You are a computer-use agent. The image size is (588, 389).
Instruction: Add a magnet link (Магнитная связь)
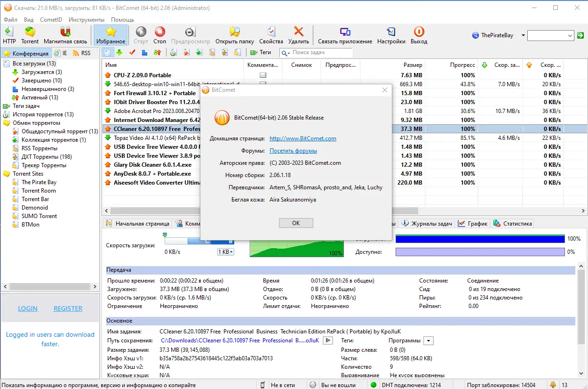click(65, 35)
